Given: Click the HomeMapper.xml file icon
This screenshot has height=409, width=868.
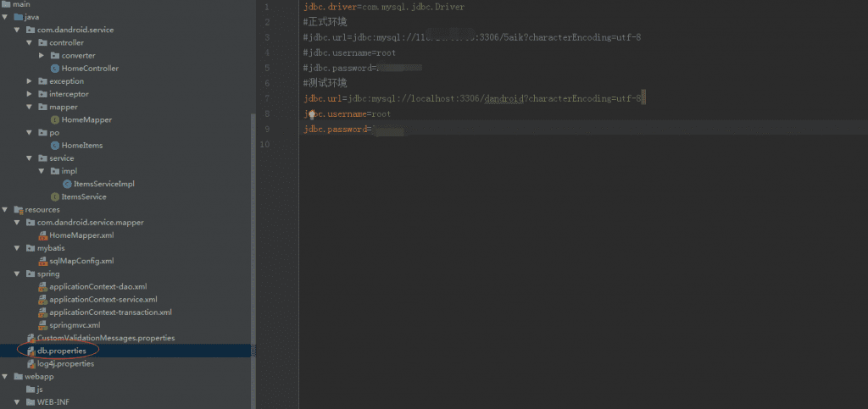Looking at the screenshot, I should [43, 235].
